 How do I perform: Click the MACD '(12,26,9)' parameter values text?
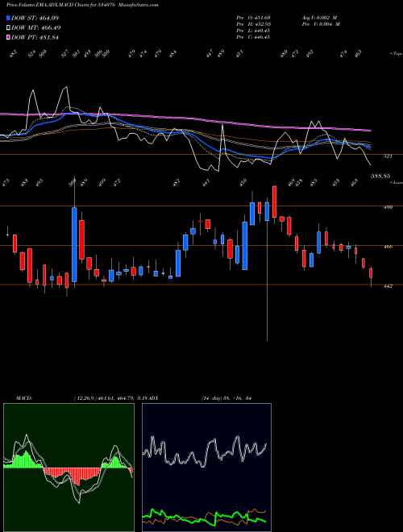[110, 398]
